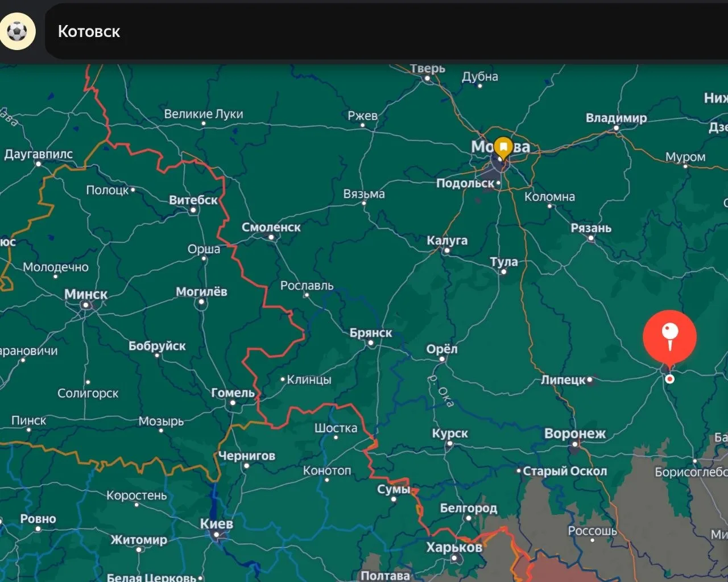The image size is (728, 582).
Task: Click the Липецк city label
Action: [563, 379]
